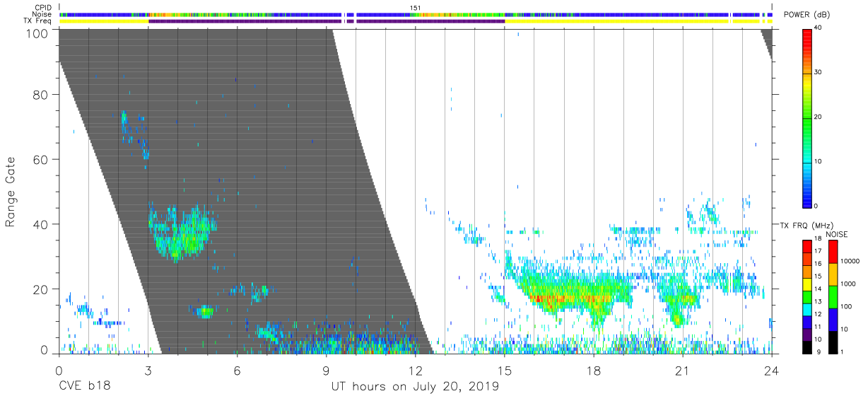Viewport: 868px width, 401px height.
Task: Click the 100 label on noise legend
Action: [845, 306]
